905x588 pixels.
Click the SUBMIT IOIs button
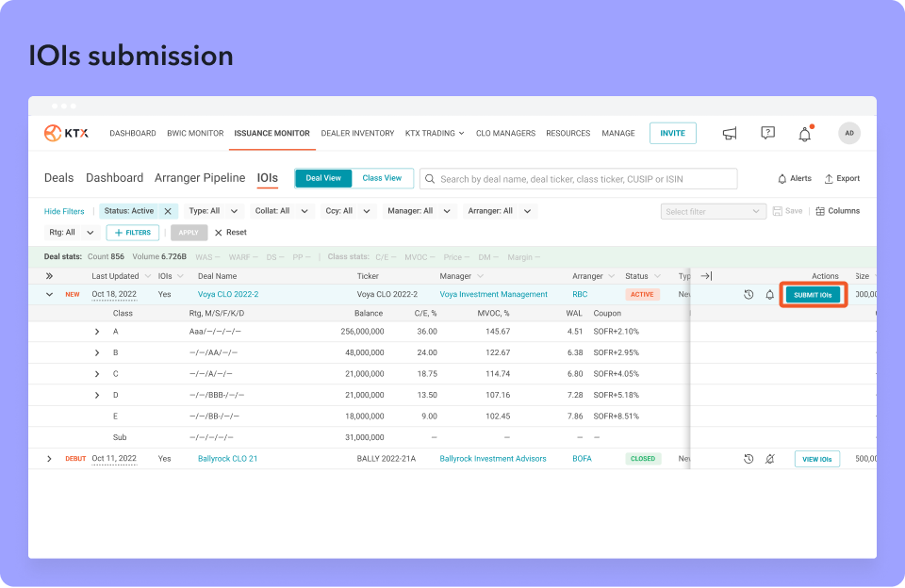click(x=813, y=295)
